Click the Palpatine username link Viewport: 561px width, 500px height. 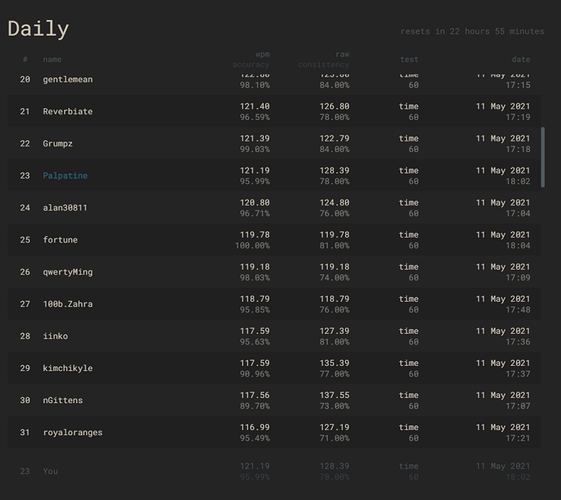pyautogui.click(x=65, y=176)
